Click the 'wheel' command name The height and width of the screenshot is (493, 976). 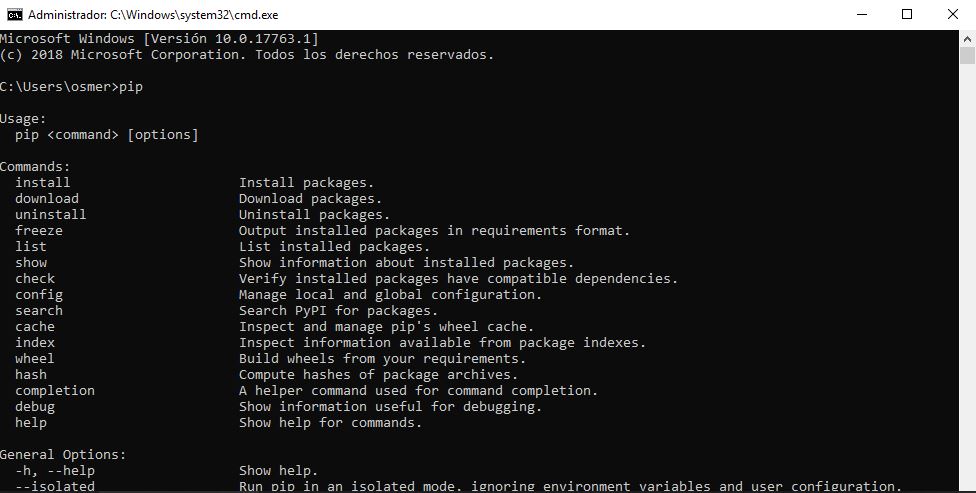[35, 358]
